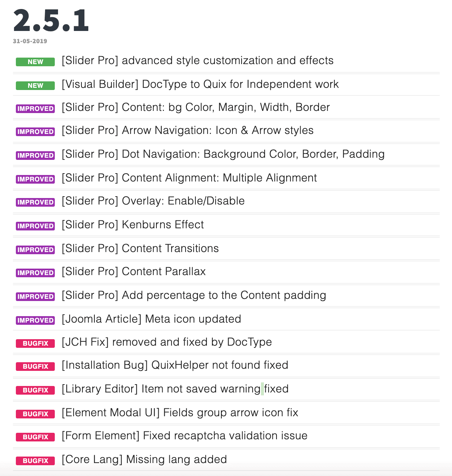Click the 31-05-2019 release date
This screenshot has height=476, width=452.
(x=30, y=41)
